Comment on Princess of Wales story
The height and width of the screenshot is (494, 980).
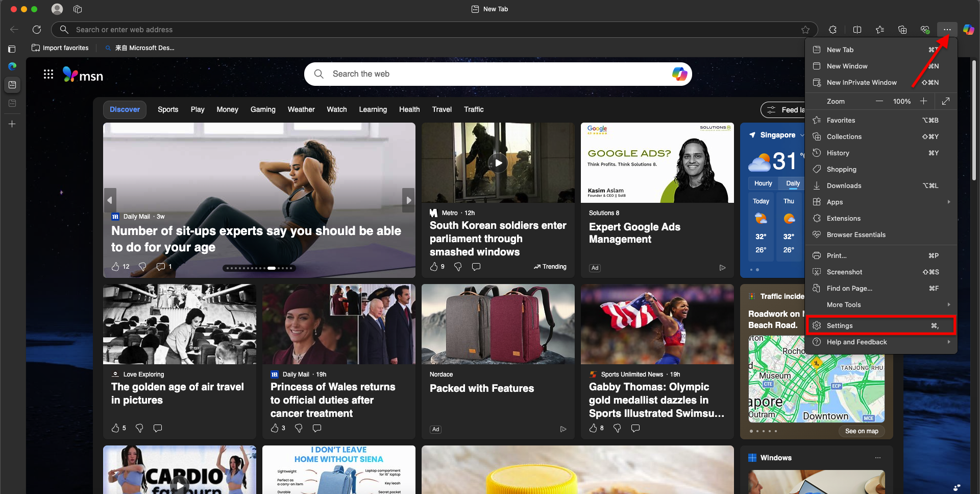317,428
